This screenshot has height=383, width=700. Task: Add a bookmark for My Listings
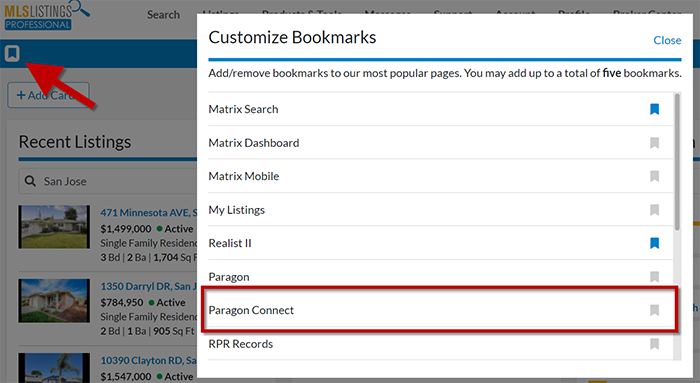pos(654,210)
